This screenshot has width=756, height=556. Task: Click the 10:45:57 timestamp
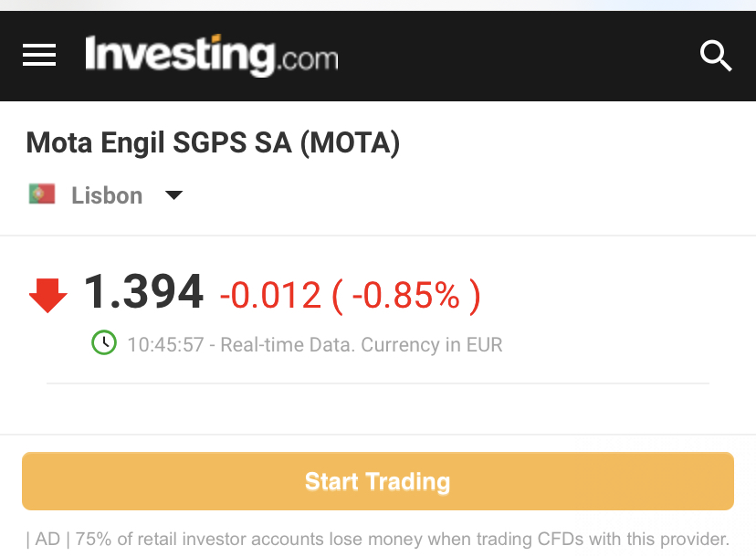[165, 345]
